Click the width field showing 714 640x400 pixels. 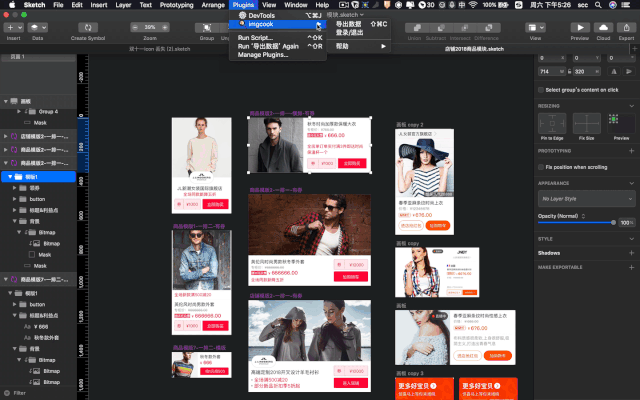coord(551,71)
